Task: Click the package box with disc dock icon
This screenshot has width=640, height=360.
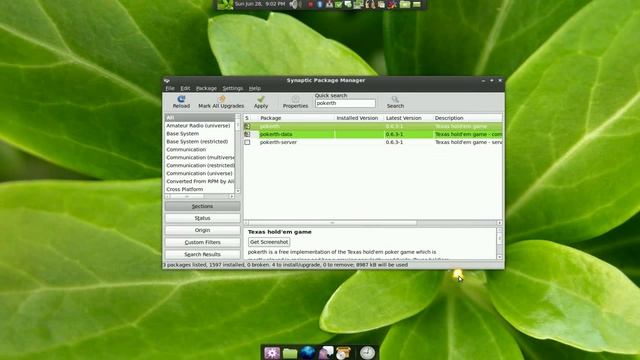Action: pyautogui.click(x=343, y=353)
